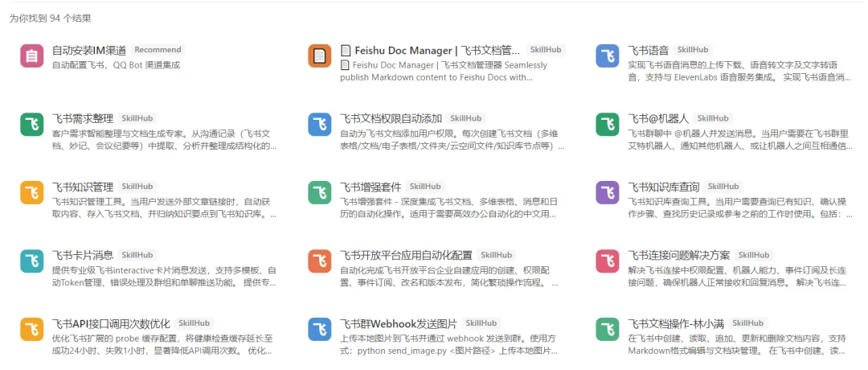Viewport: 868px width, 370px height.
Task: Click the green 飞书需求整理 icon
Action: pyautogui.click(x=31, y=125)
